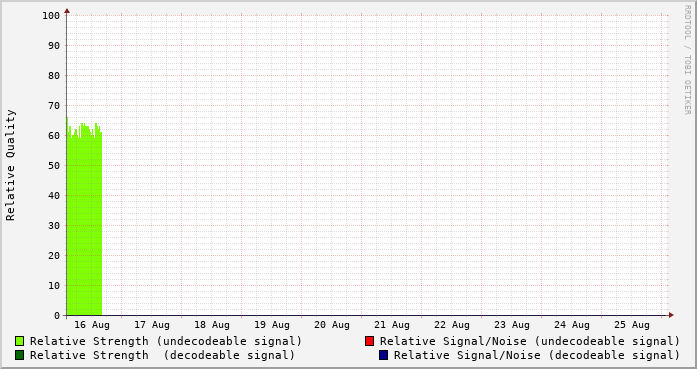This screenshot has height=369, width=697.
Task: Click the 22 Aug date label
Action: [452, 325]
